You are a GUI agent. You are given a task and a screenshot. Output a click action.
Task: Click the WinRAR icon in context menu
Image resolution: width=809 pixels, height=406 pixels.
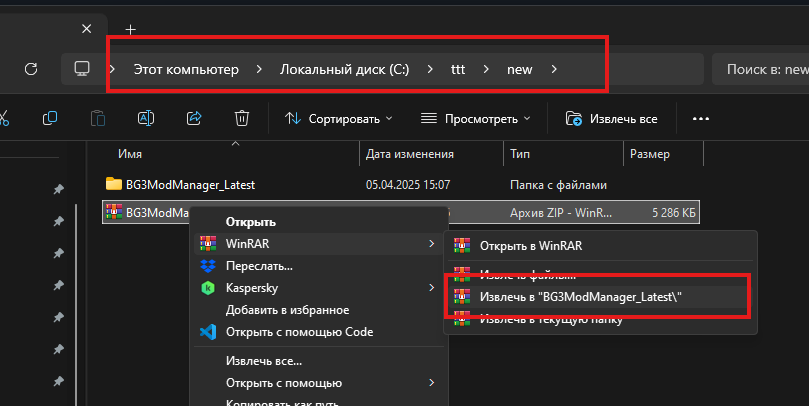pos(208,243)
